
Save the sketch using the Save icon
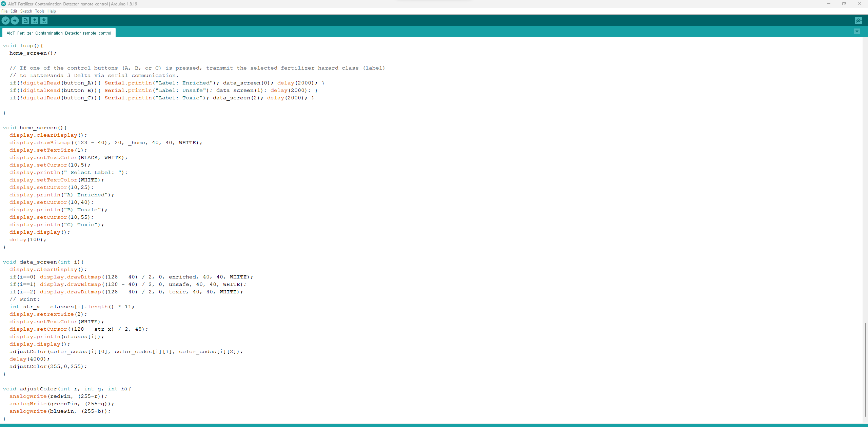(44, 20)
